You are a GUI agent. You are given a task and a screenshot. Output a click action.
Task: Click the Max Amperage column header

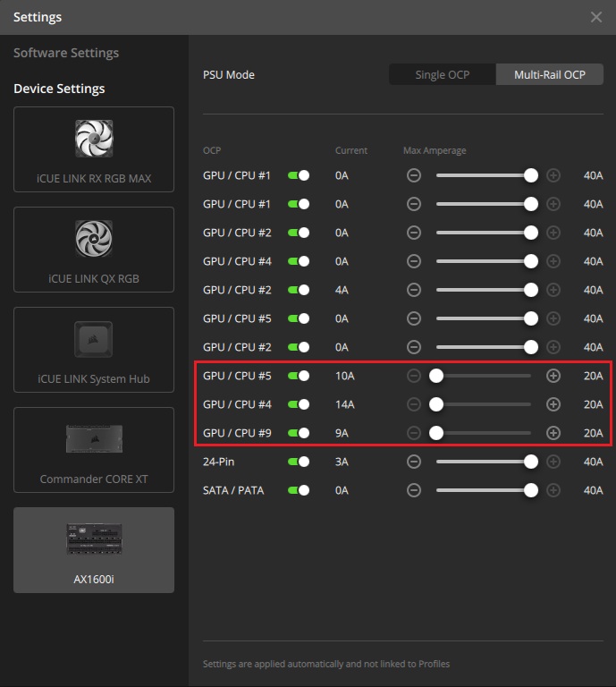pos(435,150)
